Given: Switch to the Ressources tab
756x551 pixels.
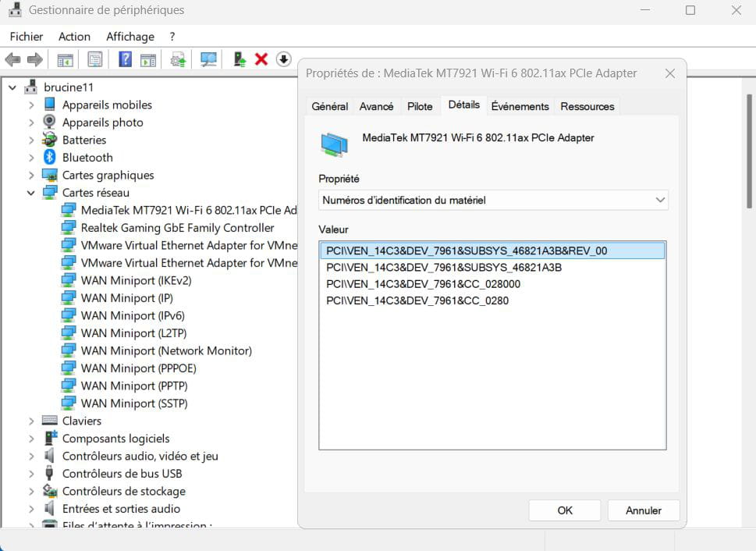Looking at the screenshot, I should click(587, 107).
